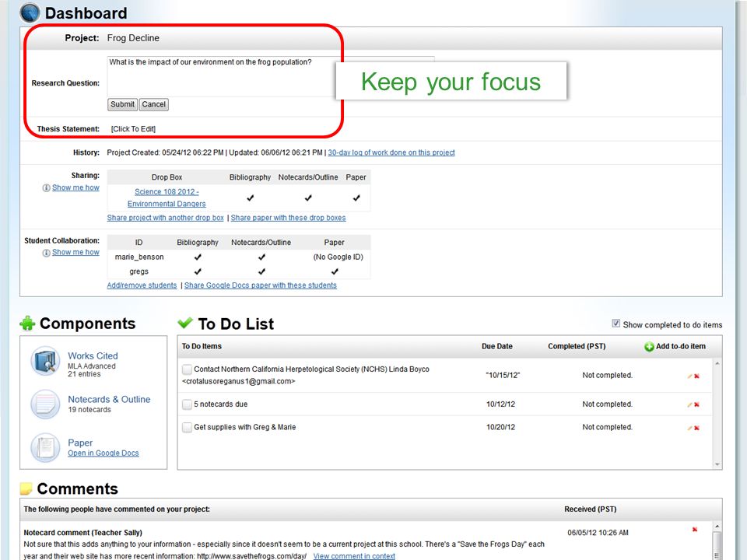This screenshot has width=747, height=560.
Task: Toggle Bibliography check for marie_benson
Action: click(198, 257)
